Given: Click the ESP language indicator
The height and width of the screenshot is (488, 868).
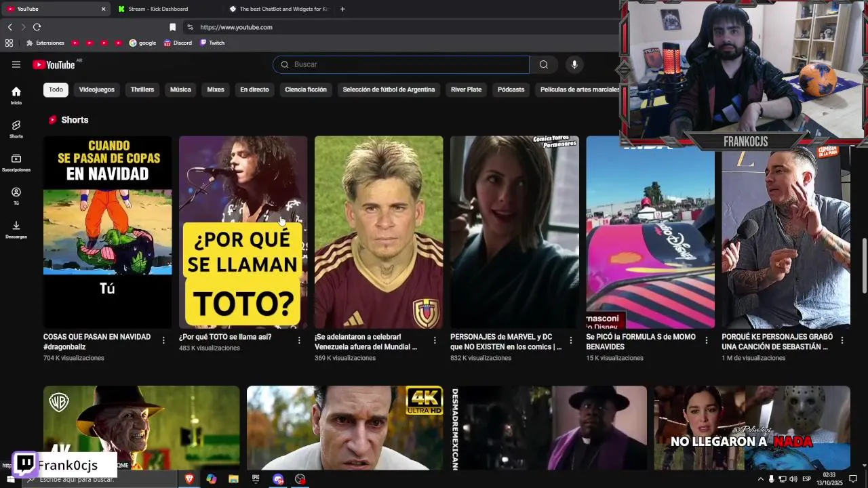Looking at the screenshot, I should [807, 479].
